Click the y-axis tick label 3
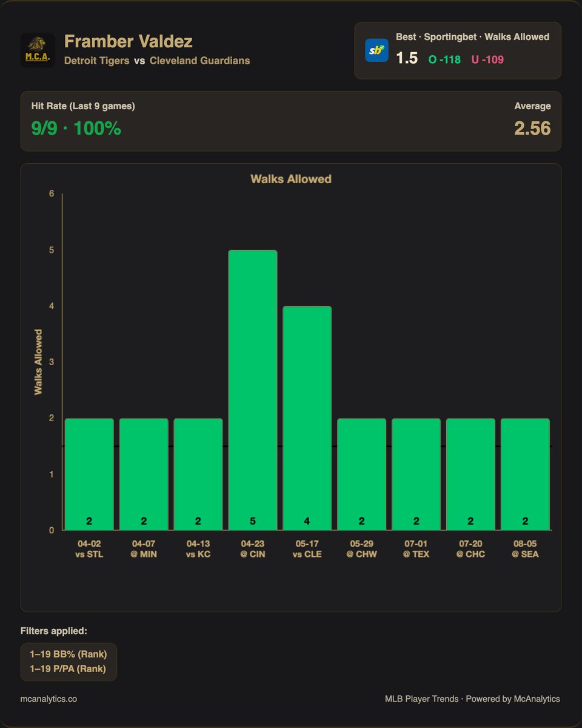This screenshot has height=728, width=582. click(52, 362)
